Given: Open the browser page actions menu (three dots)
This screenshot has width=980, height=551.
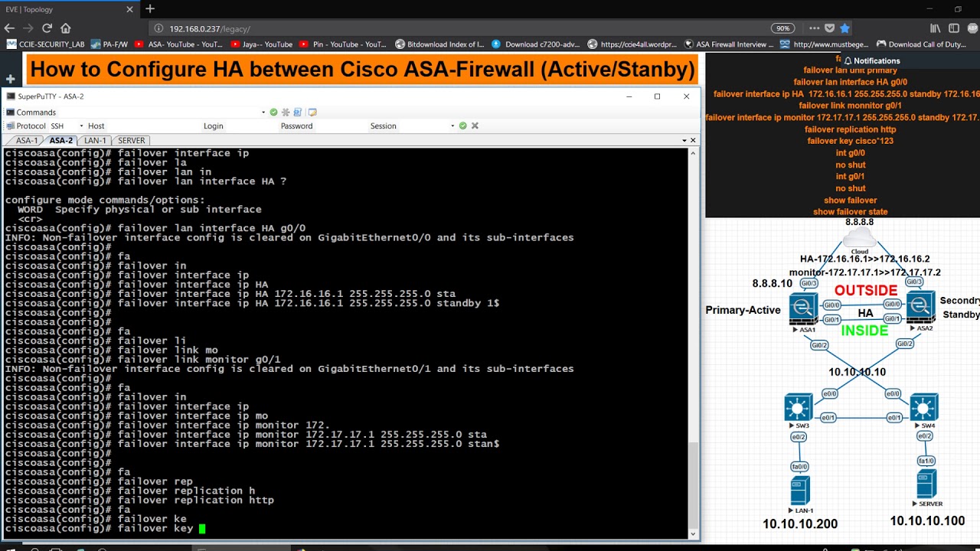Looking at the screenshot, I should (x=814, y=28).
